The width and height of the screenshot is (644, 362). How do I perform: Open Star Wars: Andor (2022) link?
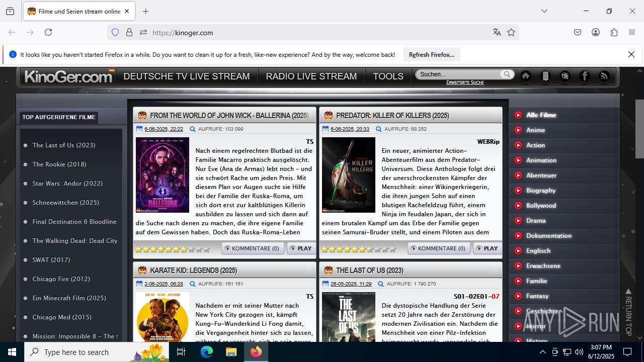(x=67, y=184)
